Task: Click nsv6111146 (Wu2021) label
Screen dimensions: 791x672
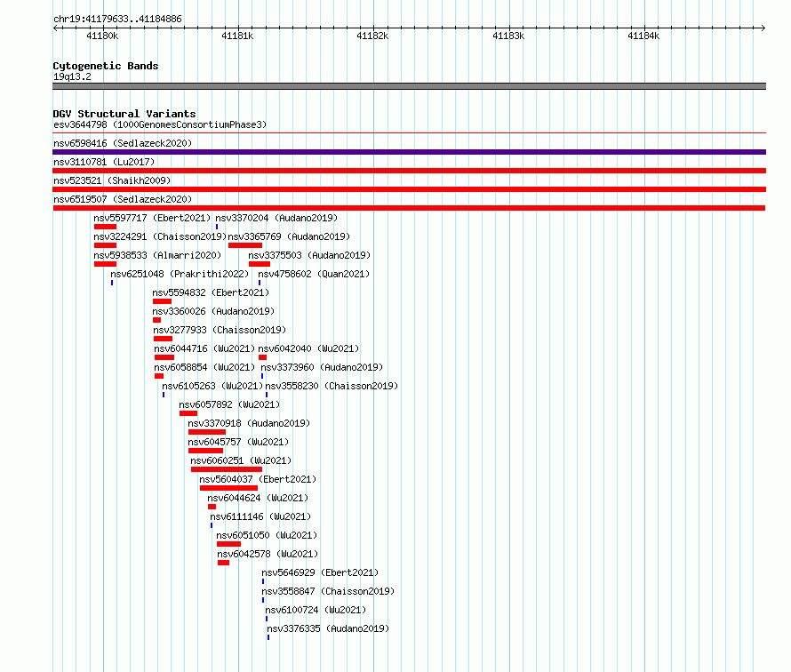Action: [x=260, y=516]
